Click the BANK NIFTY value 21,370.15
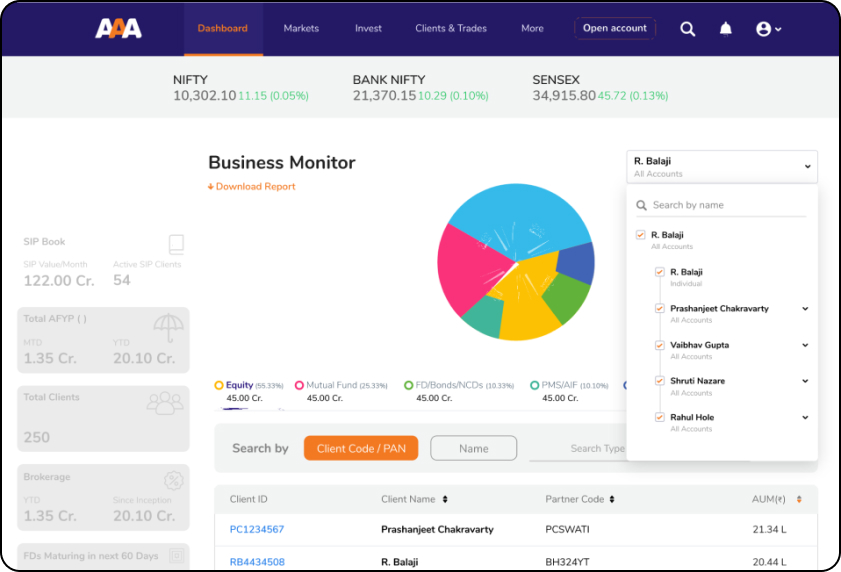 pyautogui.click(x=384, y=96)
